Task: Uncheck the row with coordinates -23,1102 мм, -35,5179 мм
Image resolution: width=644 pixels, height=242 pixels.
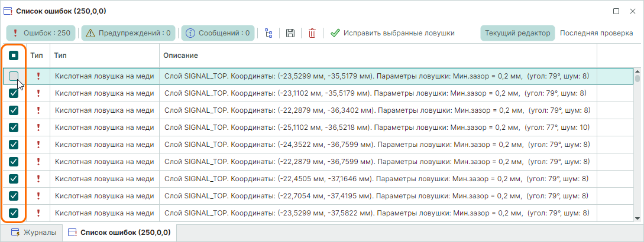Action: [x=14, y=93]
